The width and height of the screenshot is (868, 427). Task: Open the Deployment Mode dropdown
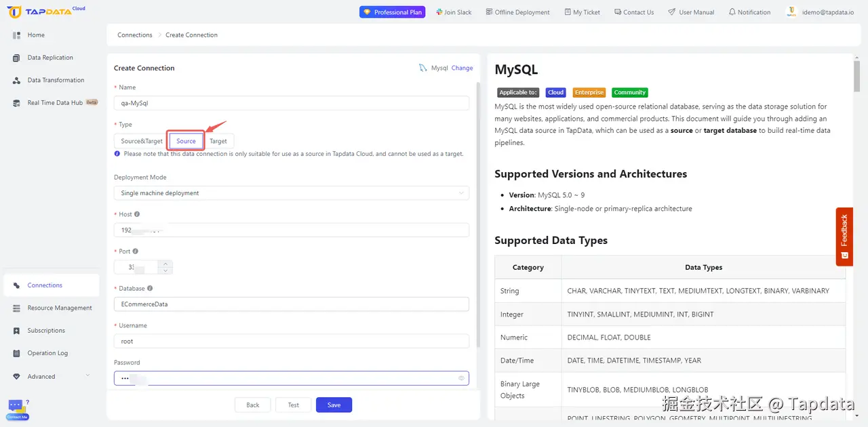pos(292,193)
